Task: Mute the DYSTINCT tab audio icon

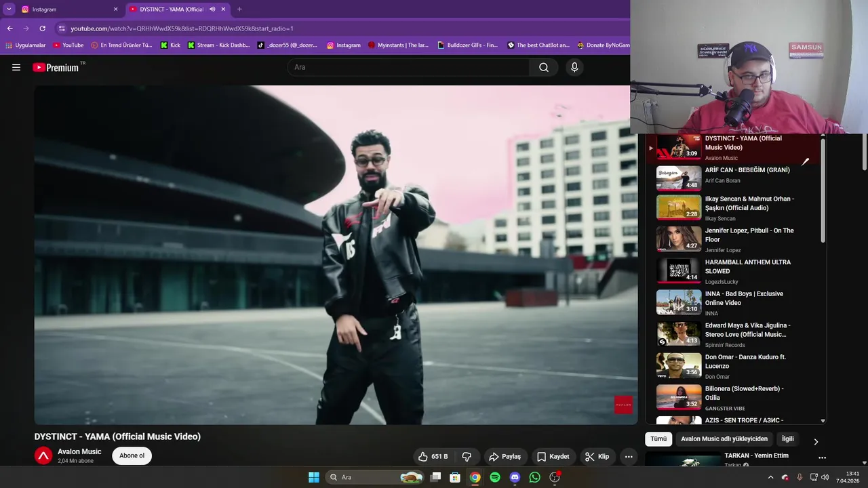Action: [212, 9]
